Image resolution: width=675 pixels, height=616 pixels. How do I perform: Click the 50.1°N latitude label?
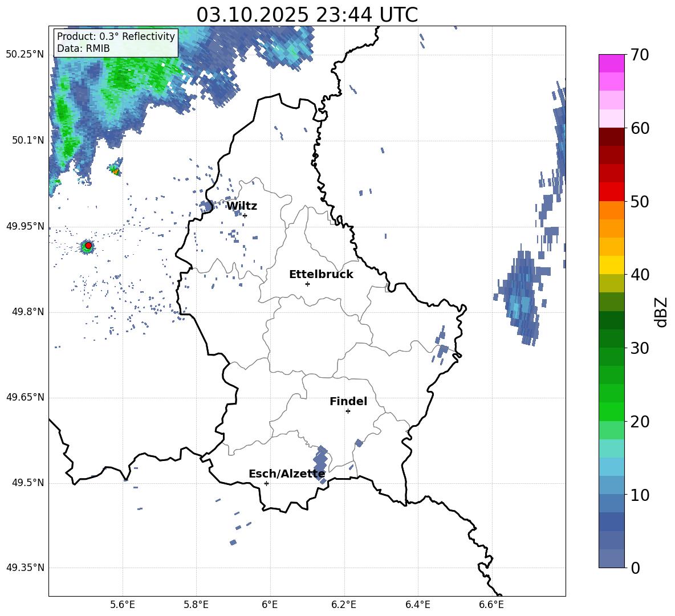tap(28, 140)
